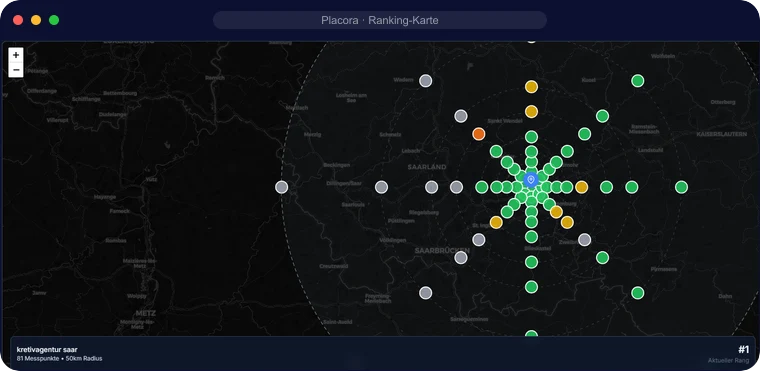Zoom out with the minus button
Screen dimensions: 760x371
pyautogui.click(x=16, y=70)
